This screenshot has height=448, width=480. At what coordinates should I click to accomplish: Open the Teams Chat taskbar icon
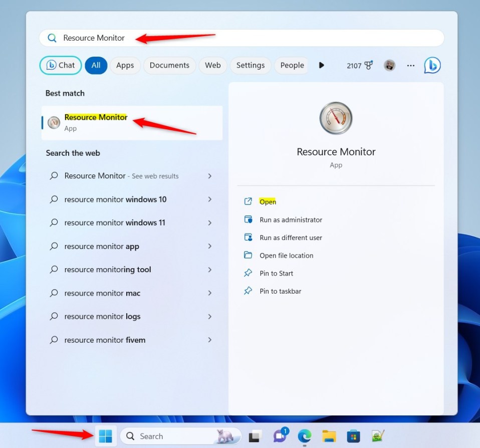click(281, 435)
